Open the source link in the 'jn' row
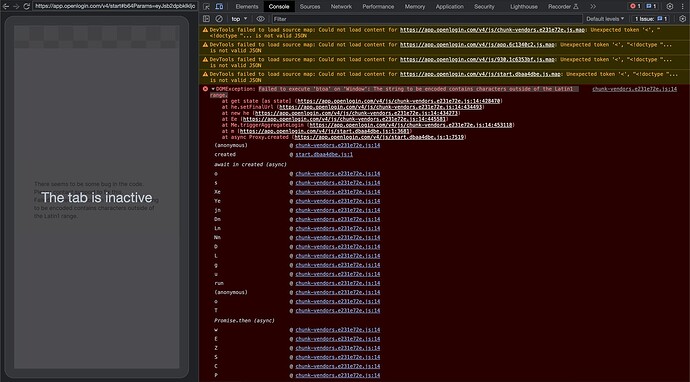The width and height of the screenshot is (690, 382). [338, 210]
